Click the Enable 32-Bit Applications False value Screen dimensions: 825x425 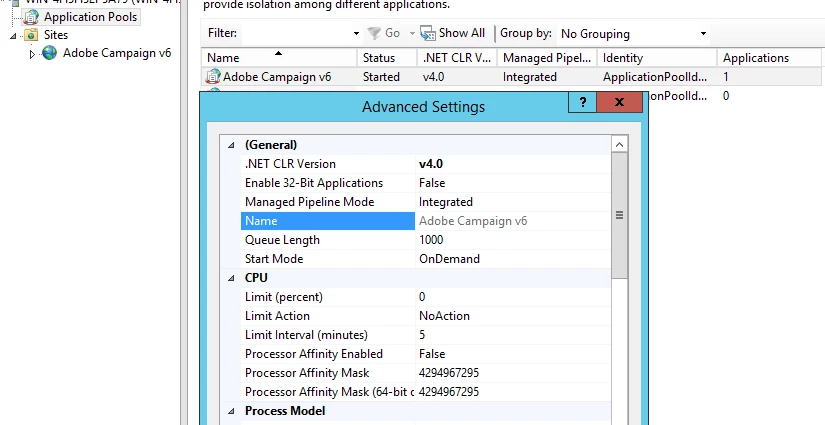pos(432,183)
